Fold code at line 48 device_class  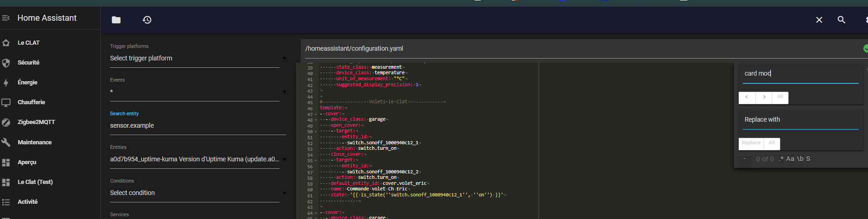point(316,120)
